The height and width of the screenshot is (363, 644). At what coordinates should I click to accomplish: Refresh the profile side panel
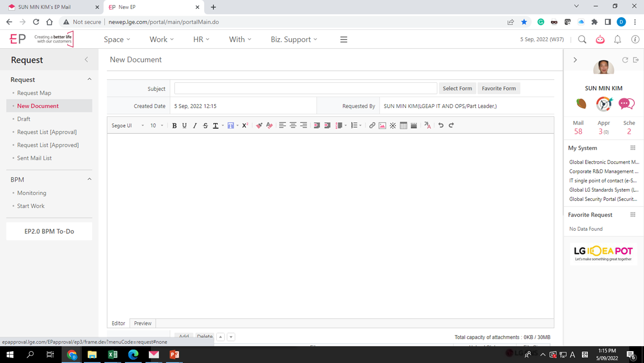pos(625,60)
